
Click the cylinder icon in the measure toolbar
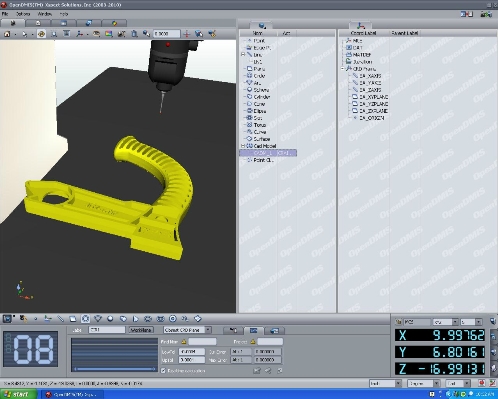pos(123,319)
